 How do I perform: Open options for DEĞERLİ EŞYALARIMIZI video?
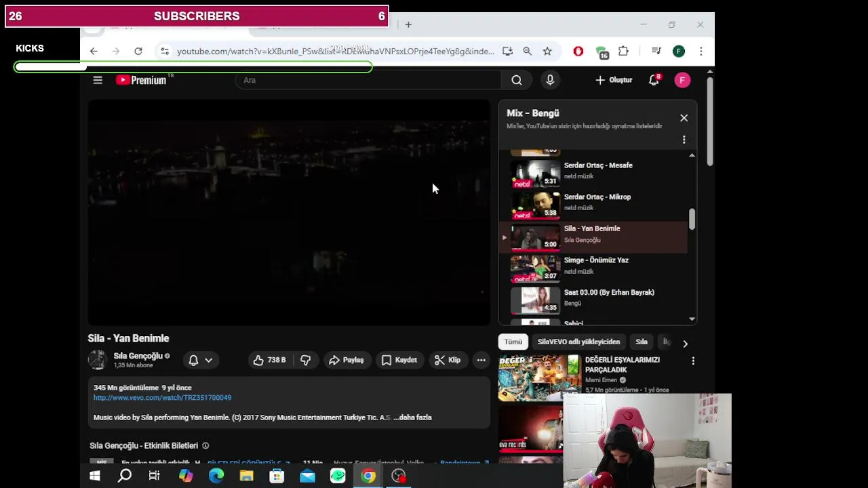[693, 361]
